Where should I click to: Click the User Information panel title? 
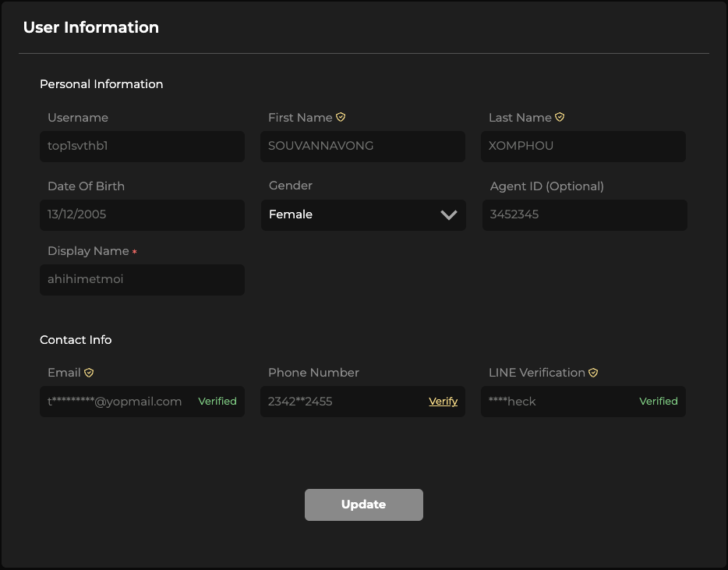click(91, 27)
